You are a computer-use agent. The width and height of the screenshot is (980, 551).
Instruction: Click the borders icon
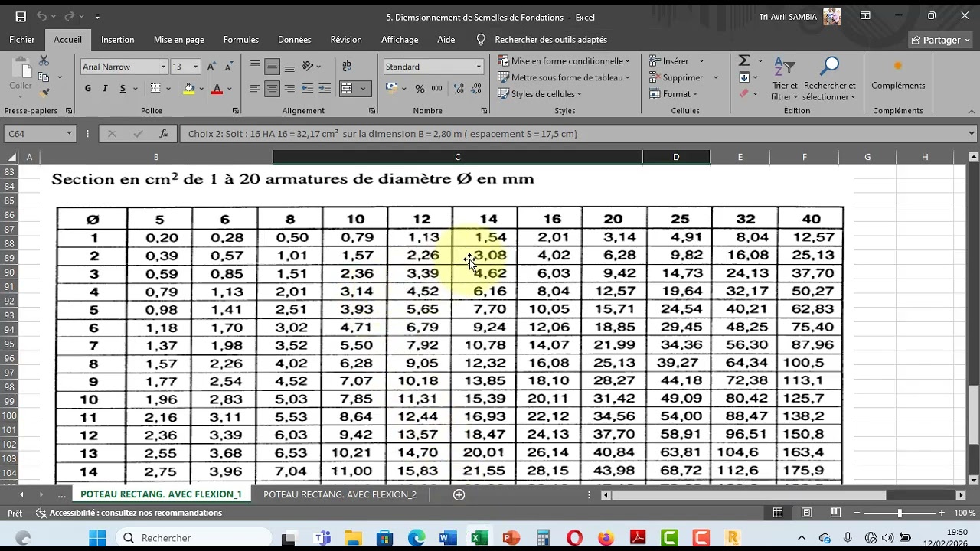tap(155, 89)
